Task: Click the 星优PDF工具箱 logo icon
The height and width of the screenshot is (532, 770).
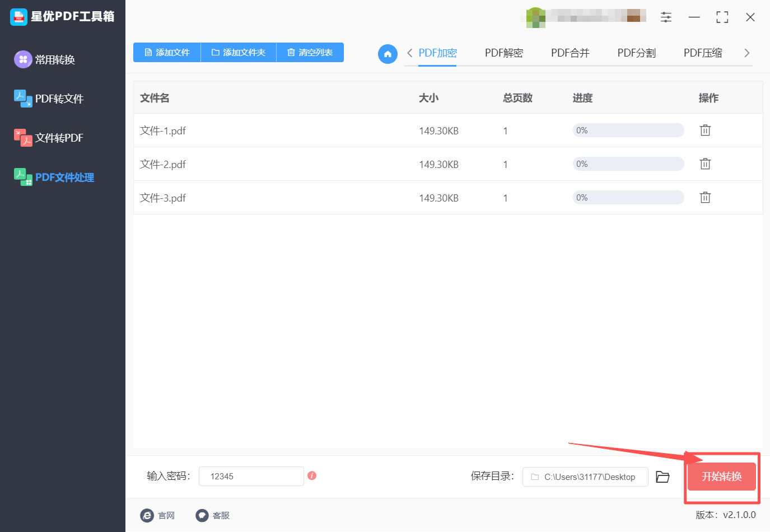Action: pyautogui.click(x=18, y=17)
